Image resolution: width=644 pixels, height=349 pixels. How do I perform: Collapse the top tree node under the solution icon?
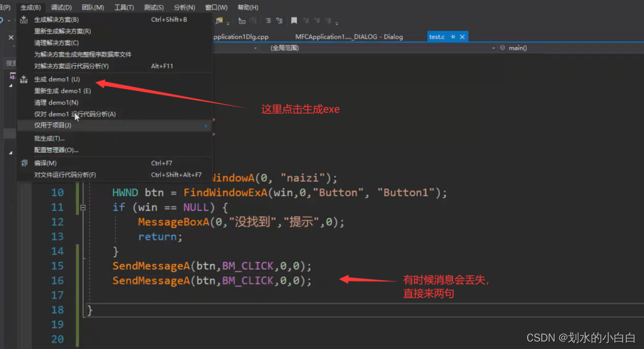[11, 85]
